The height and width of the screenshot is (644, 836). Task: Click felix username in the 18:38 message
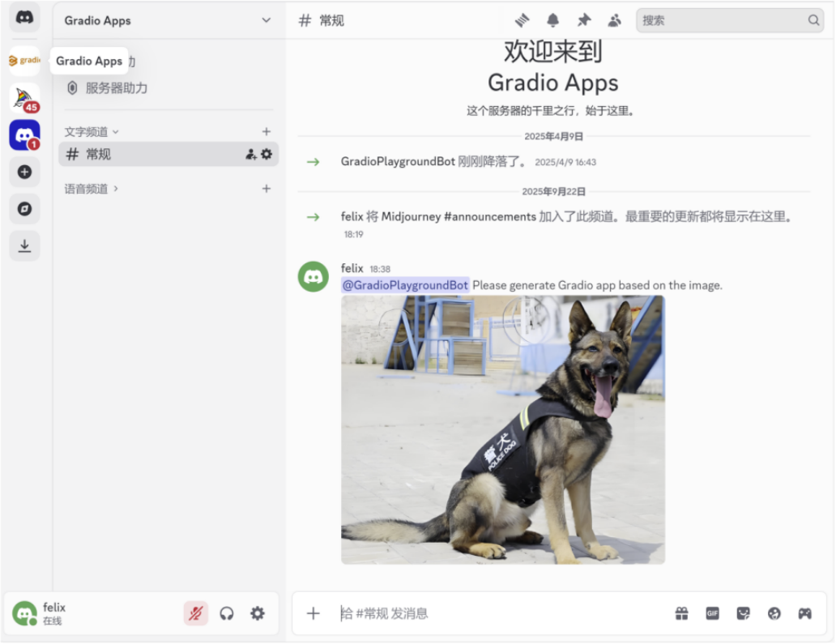coord(352,268)
